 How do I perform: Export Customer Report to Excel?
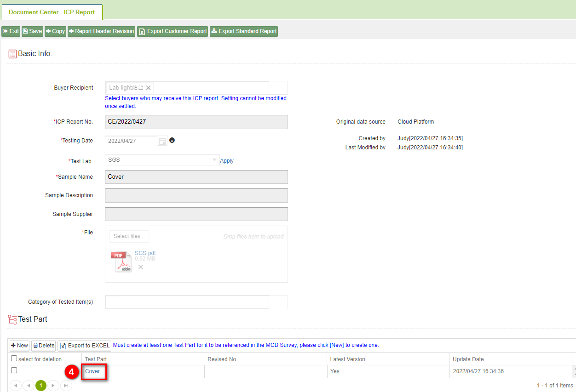click(x=173, y=31)
